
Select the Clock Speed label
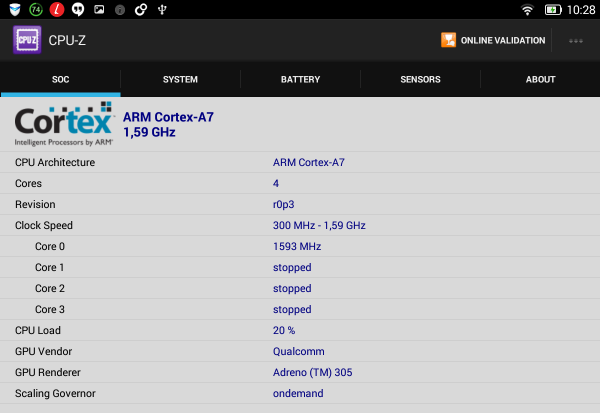pos(44,225)
